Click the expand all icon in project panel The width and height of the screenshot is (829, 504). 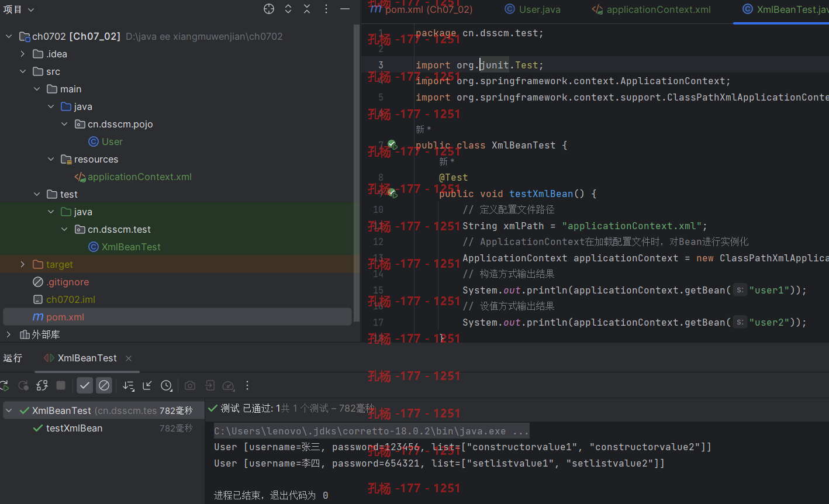click(x=288, y=9)
